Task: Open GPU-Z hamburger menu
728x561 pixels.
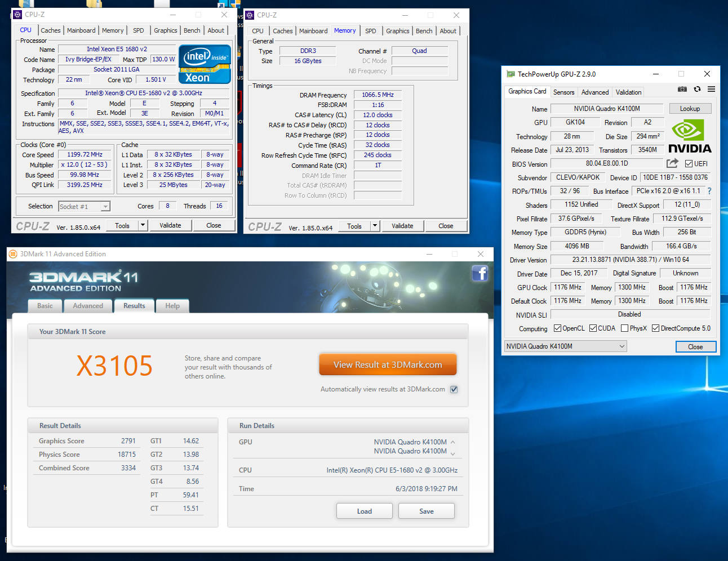Action: tap(712, 89)
